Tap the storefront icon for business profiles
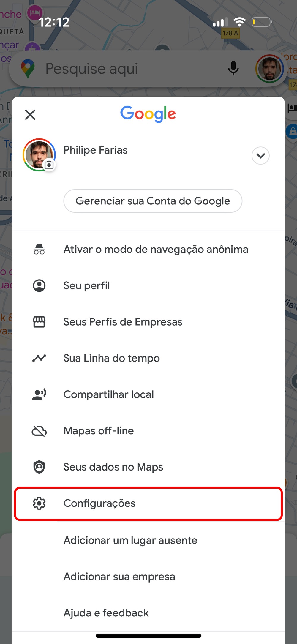Image resolution: width=297 pixels, height=644 pixels. (x=39, y=322)
